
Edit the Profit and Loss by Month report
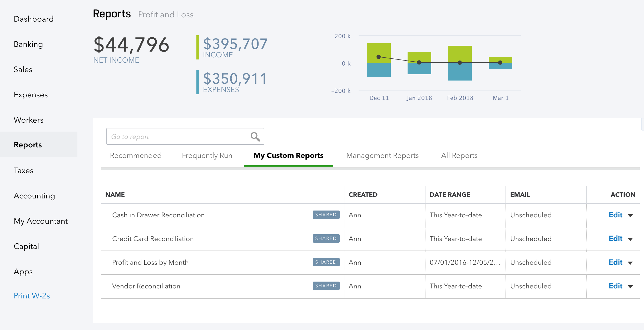(x=615, y=262)
